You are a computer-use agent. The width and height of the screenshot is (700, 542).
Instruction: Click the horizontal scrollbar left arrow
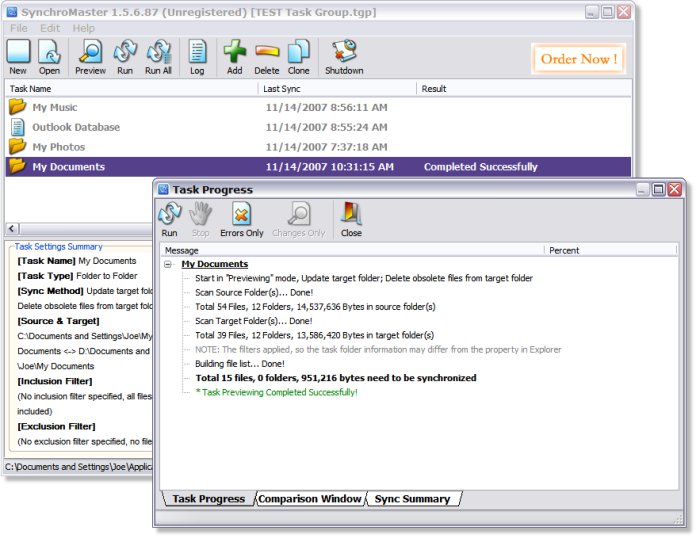pos(12,229)
